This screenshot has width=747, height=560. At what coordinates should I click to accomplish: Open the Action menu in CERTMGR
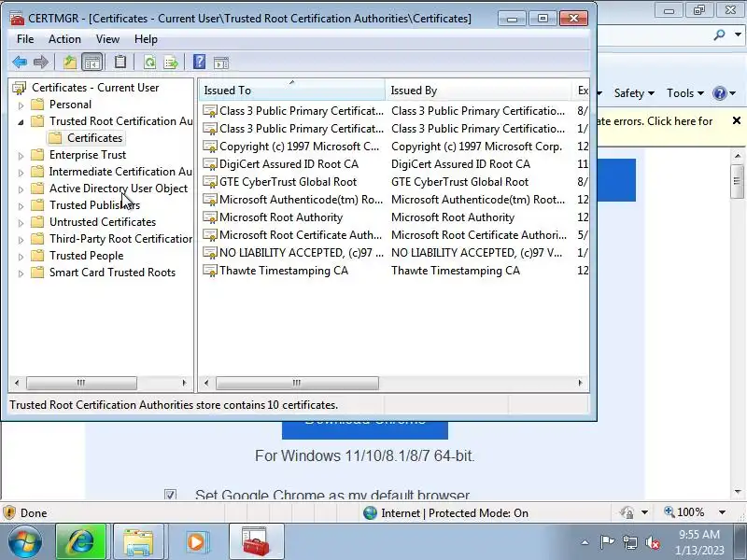tap(64, 39)
